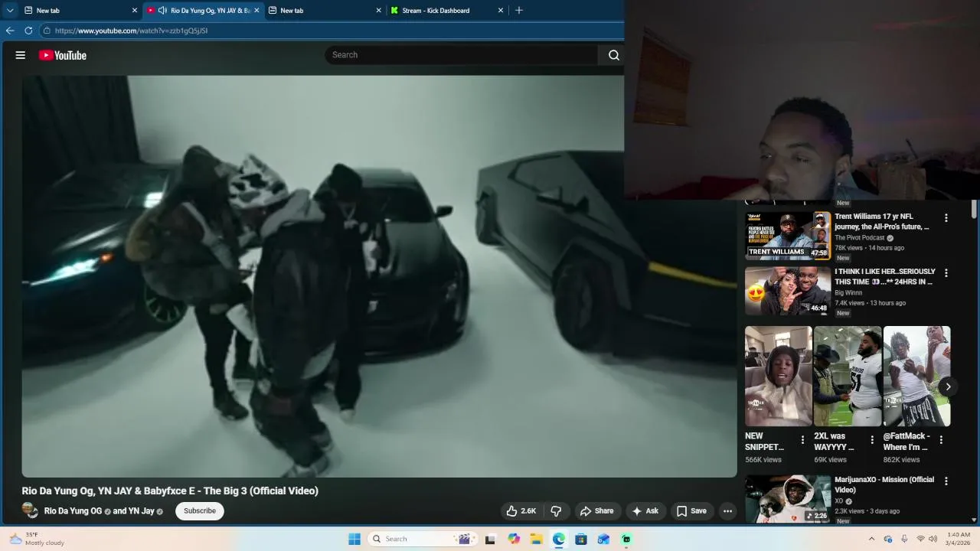980x551 pixels.
Task: Open Trent Williams podcast thumbnail
Action: coord(788,236)
